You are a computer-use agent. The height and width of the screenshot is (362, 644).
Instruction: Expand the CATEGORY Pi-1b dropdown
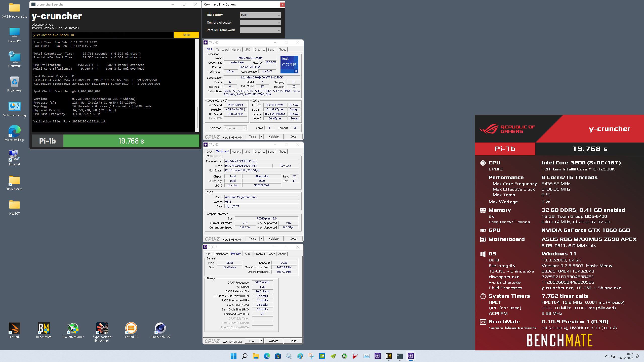coord(260,15)
